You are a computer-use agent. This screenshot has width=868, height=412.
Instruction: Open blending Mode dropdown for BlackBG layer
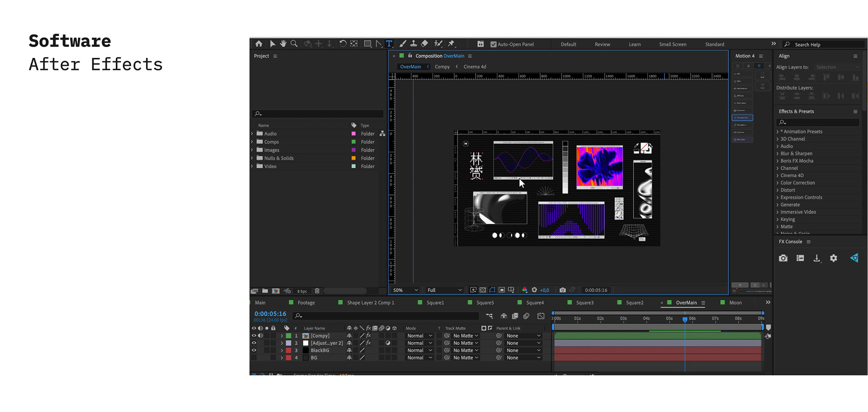pos(419,350)
